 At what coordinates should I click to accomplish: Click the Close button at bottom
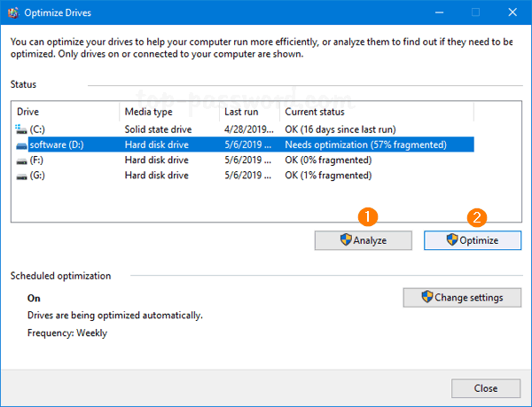[485, 388]
